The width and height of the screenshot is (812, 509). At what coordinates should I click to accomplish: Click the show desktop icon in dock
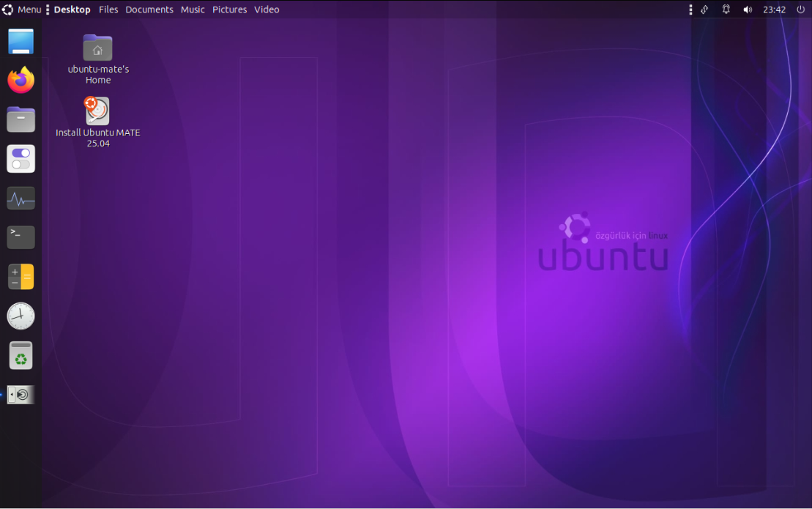click(21, 42)
